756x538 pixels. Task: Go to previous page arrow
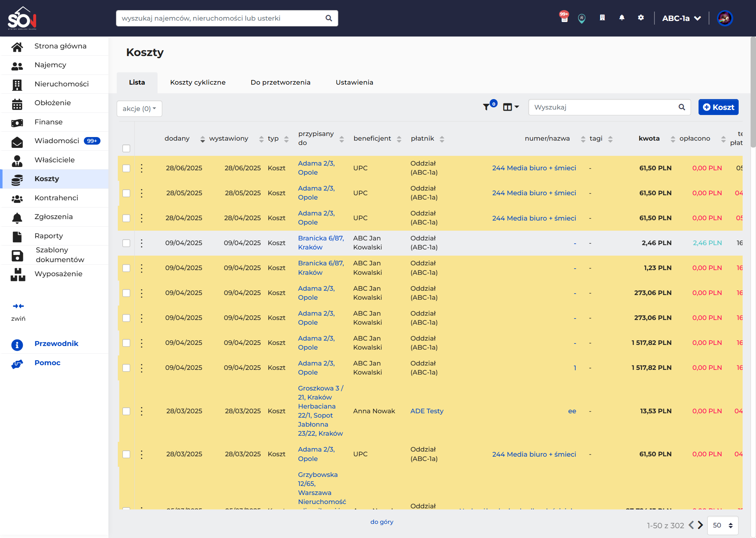click(691, 525)
